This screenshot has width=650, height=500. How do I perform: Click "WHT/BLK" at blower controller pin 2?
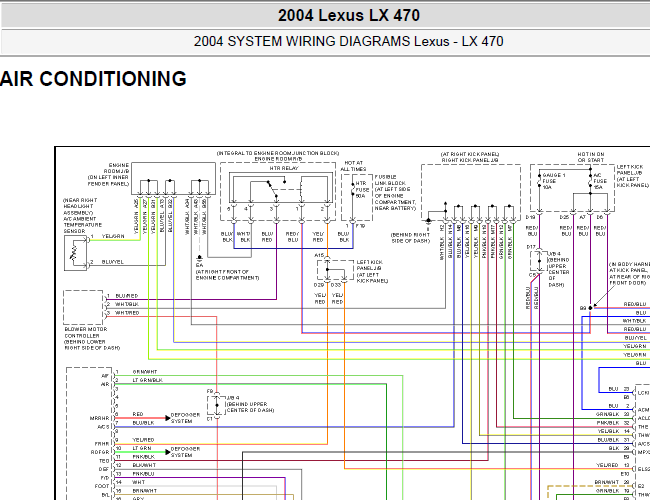click(127, 304)
